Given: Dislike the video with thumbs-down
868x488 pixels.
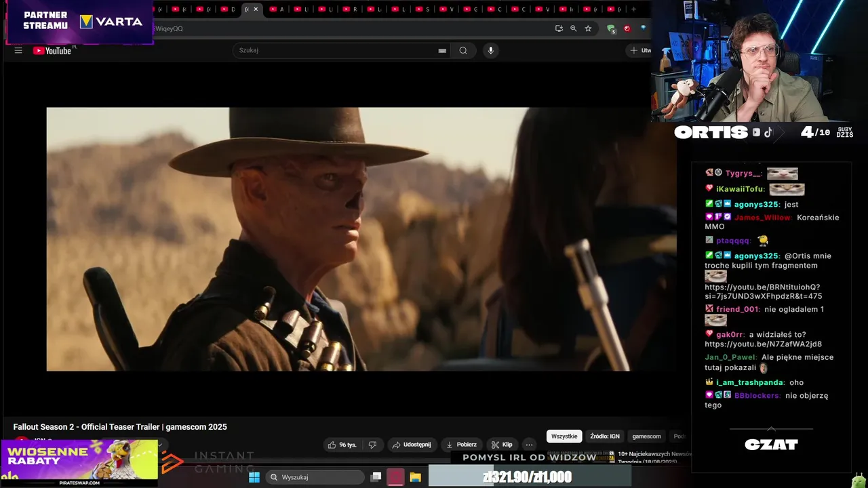Looking at the screenshot, I should [372, 445].
